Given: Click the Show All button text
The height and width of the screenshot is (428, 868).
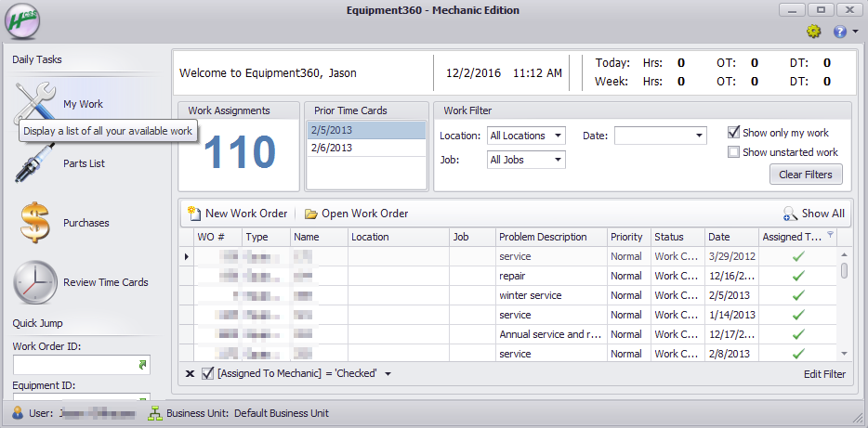Looking at the screenshot, I should (822, 214).
